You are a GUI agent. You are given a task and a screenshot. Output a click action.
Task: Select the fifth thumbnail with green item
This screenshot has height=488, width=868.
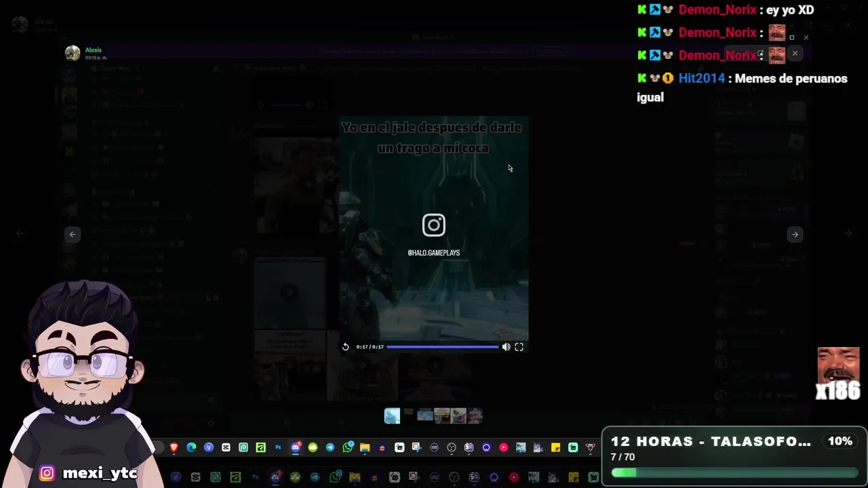458,415
